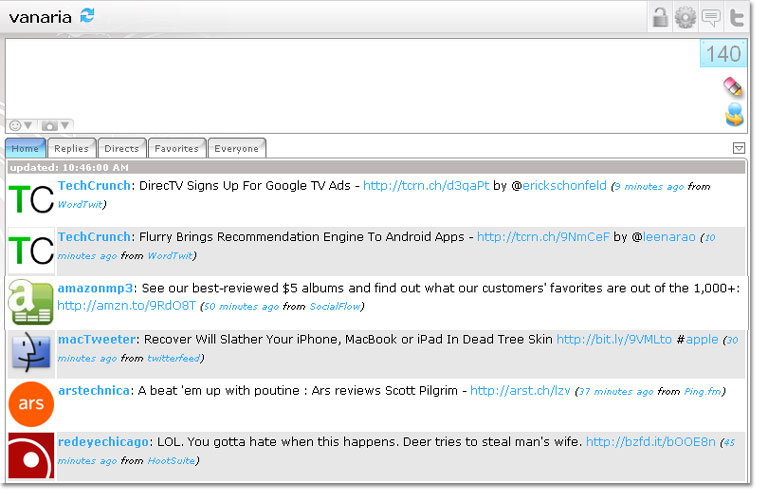
Task: Click the orange ars avatar
Action: (x=31, y=404)
